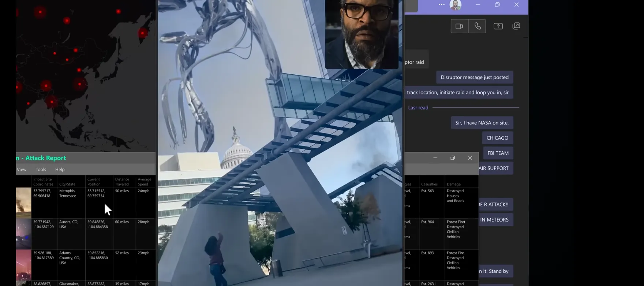644x286 pixels.
Task: Open the Aurora row thumbnail image
Action: click(x=23, y=234)
